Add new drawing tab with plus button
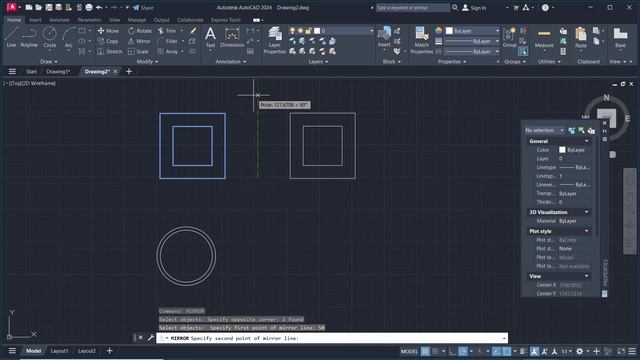Screen dimensions: 640x360 pyautogui.click(x=129, y=71)
